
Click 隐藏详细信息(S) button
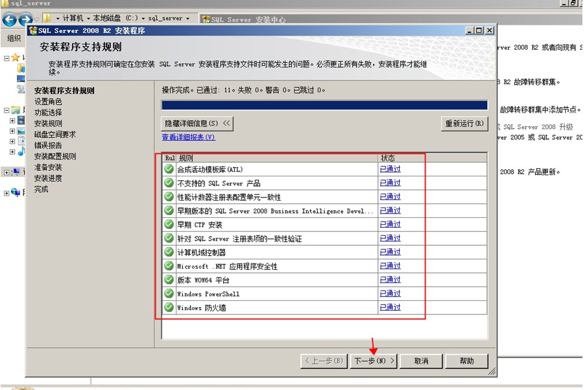pyautogui.click(x=197, y=123)
